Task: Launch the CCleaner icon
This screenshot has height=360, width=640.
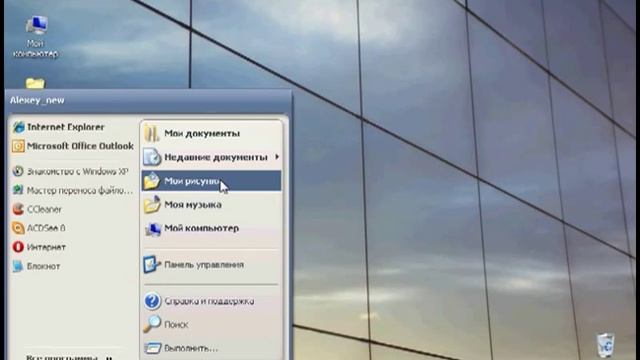Action: pyautogui.click(x=18, y=209)
